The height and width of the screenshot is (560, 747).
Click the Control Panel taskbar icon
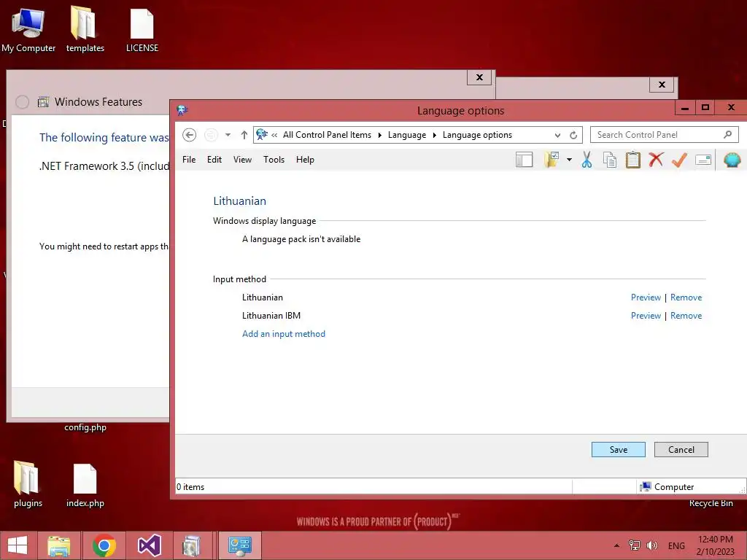coord(239,545)
